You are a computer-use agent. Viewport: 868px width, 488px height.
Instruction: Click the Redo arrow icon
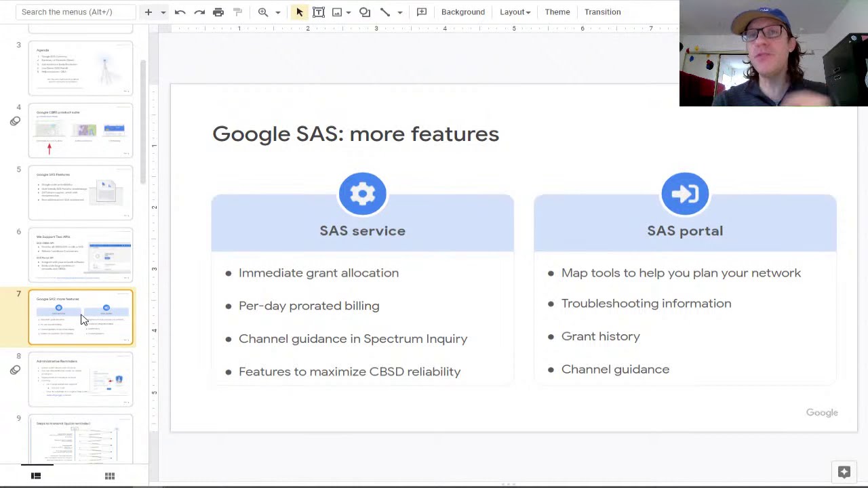199,12
